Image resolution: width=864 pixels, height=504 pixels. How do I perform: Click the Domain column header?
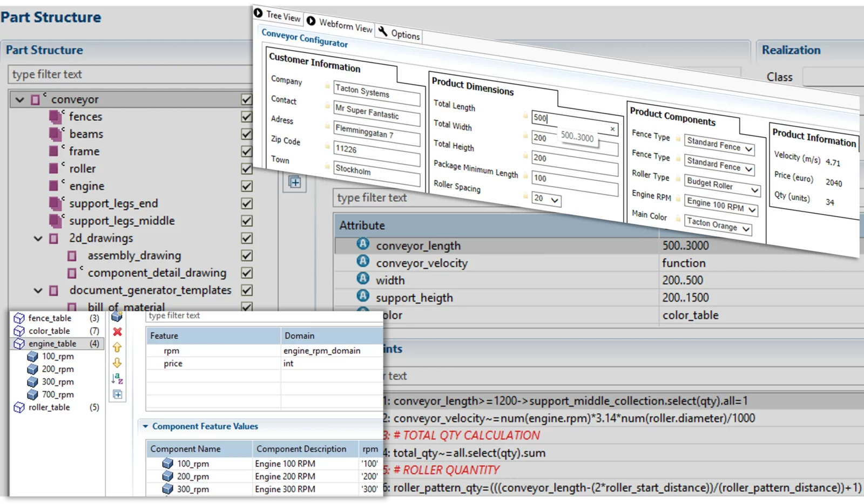click(331, 336)
